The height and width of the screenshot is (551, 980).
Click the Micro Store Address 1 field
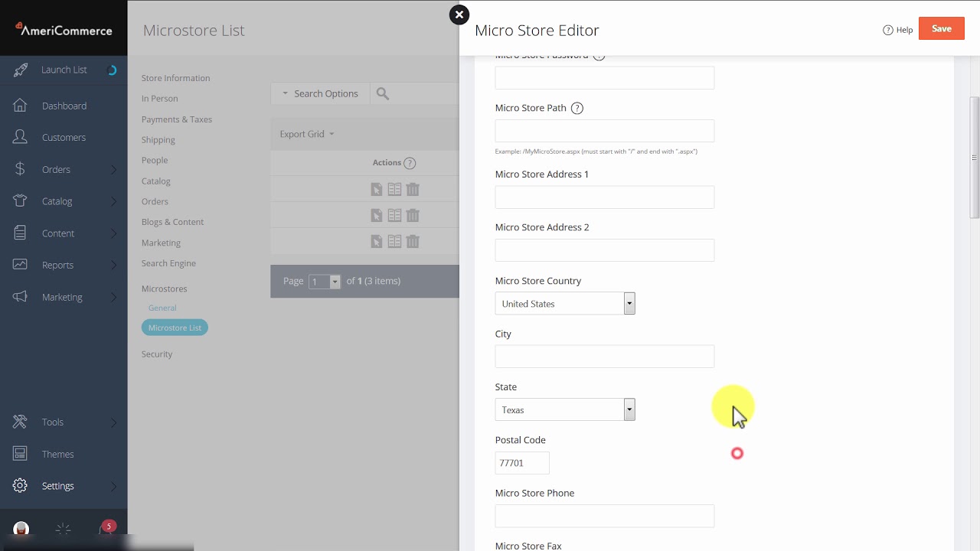coord(605,197)
